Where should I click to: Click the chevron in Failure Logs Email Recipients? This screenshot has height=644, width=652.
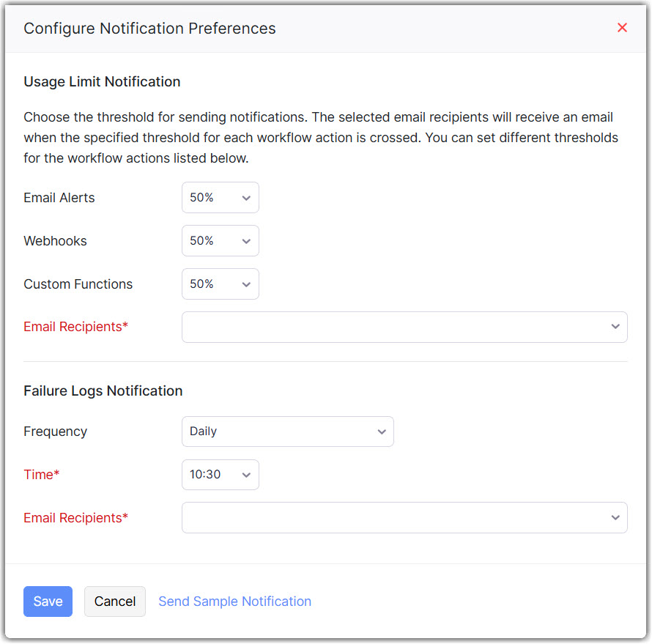[x=615, y=518]
